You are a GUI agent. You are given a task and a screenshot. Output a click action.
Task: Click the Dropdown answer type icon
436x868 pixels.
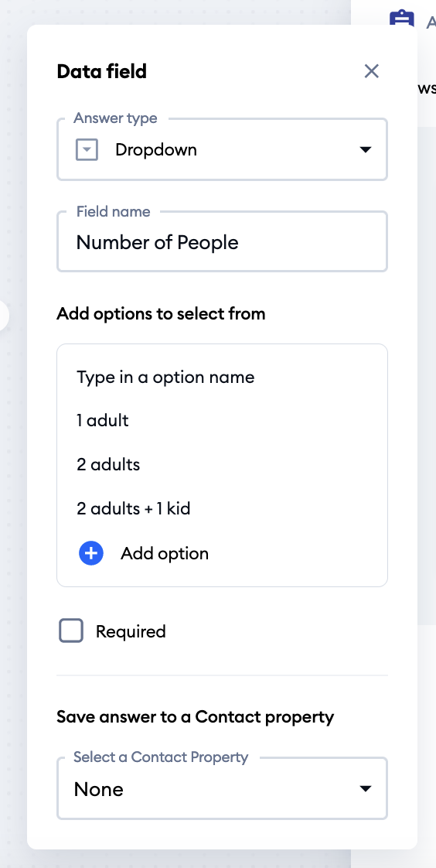click(87, 149)
